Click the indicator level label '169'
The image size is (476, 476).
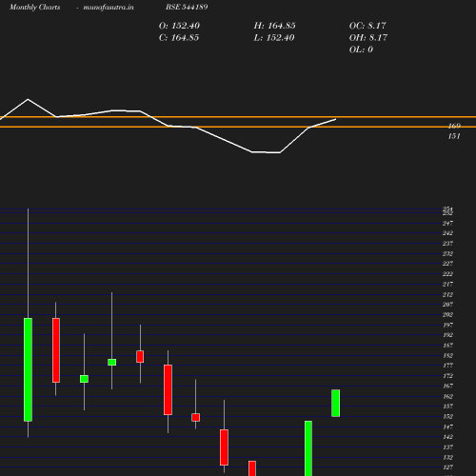(x=454, y=126)
